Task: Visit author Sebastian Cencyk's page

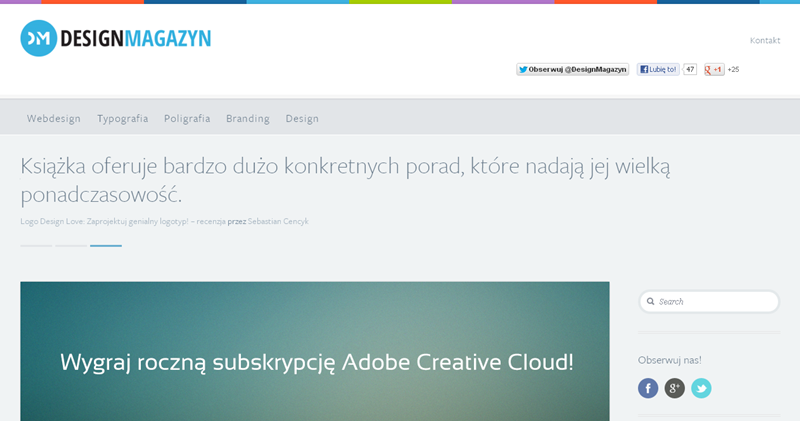Action: [278, 221]
